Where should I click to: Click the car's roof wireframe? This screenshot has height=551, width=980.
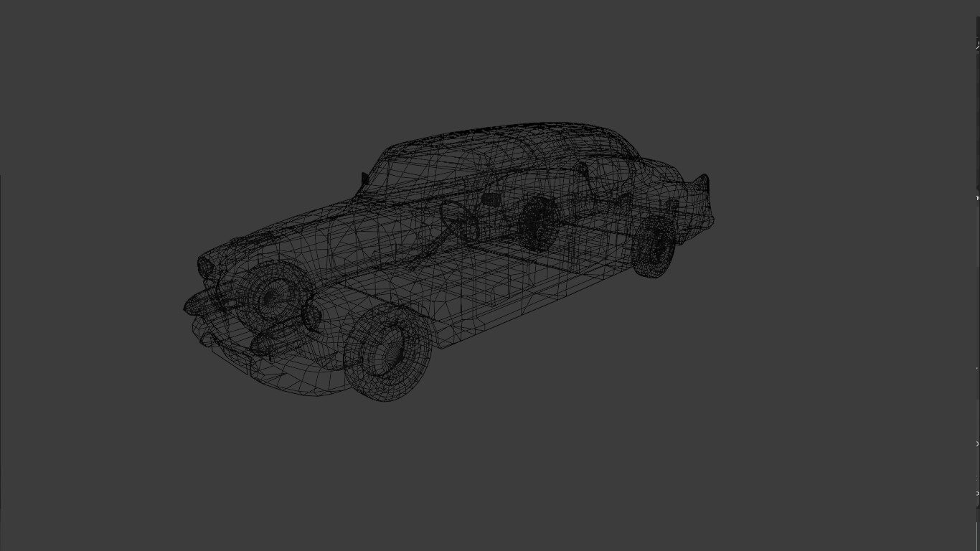[x=502, y=140]
